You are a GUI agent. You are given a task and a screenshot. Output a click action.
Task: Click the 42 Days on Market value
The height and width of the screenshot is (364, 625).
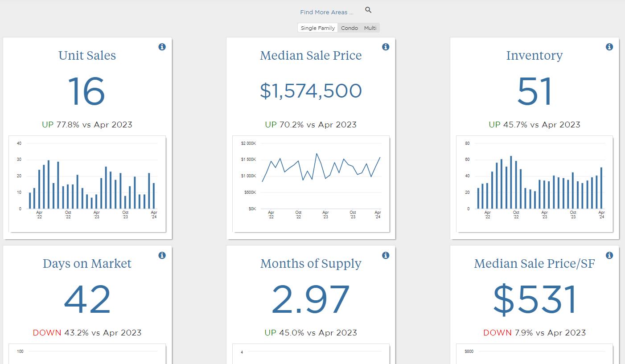tap(87, 299)
